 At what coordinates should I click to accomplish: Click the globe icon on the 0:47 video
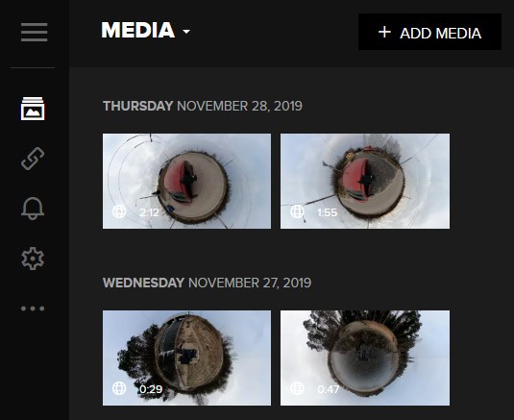tap(297, 388)
